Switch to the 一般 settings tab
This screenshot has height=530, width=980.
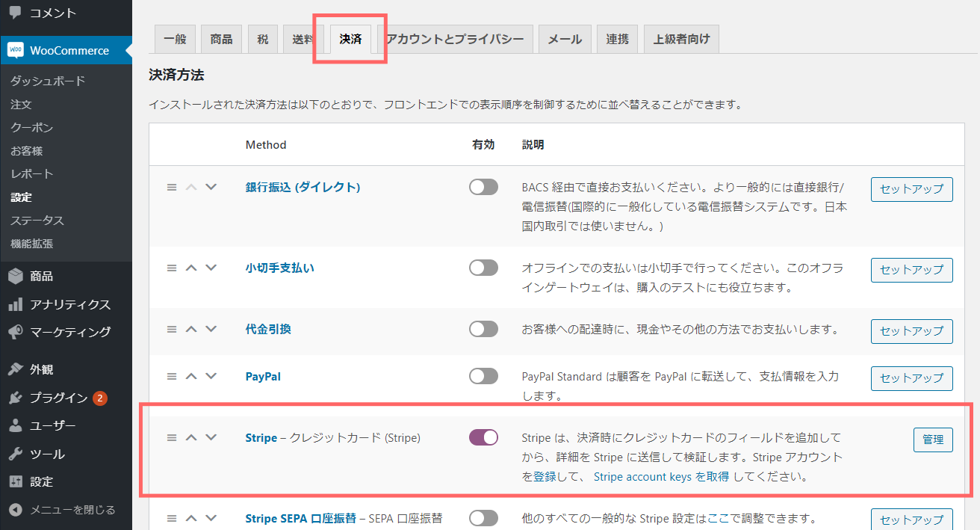click(175, 40)
